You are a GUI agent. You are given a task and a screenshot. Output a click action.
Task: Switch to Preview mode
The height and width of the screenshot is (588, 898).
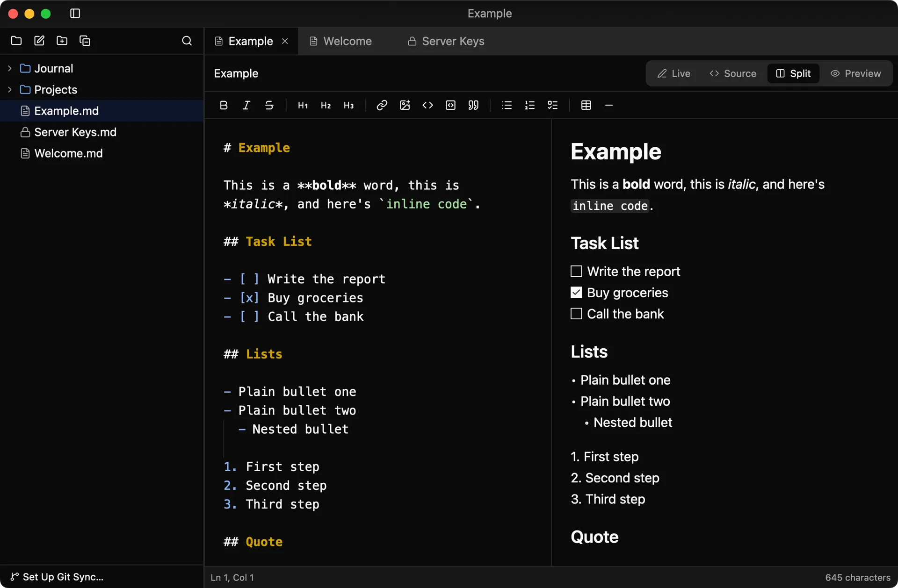[855, 73]
